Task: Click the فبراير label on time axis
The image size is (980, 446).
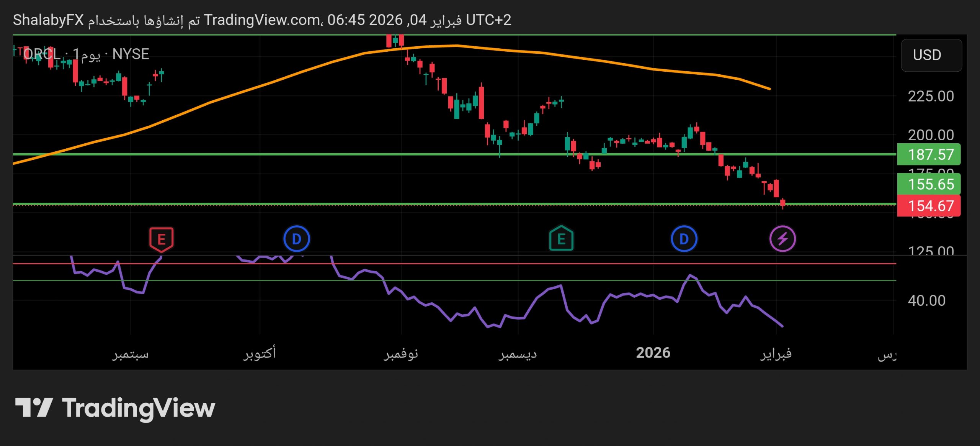Action: tap(776, 354)
